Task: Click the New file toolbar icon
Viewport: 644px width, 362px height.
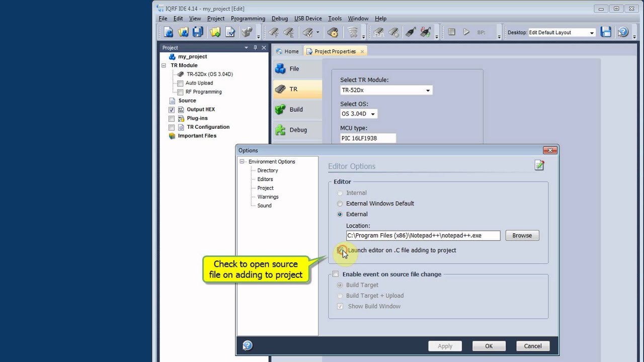Action: click(x=169, y=32)
